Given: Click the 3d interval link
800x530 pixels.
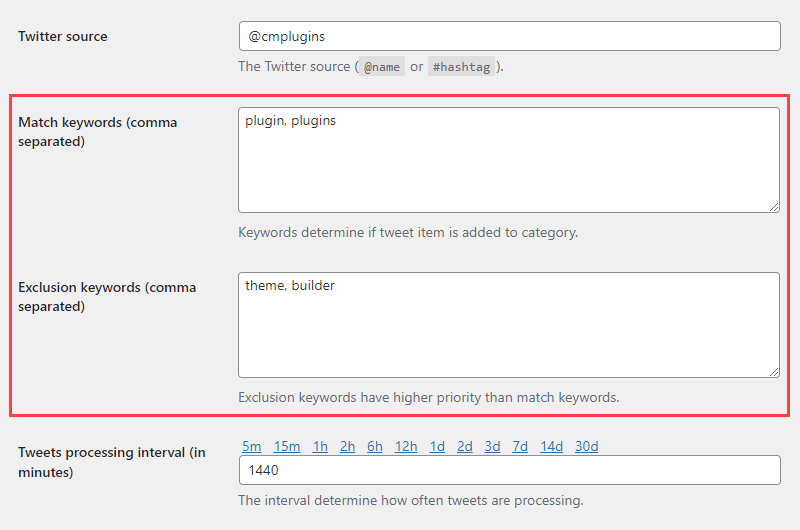Looking at the screenshot, I should [x=492, y=446].
